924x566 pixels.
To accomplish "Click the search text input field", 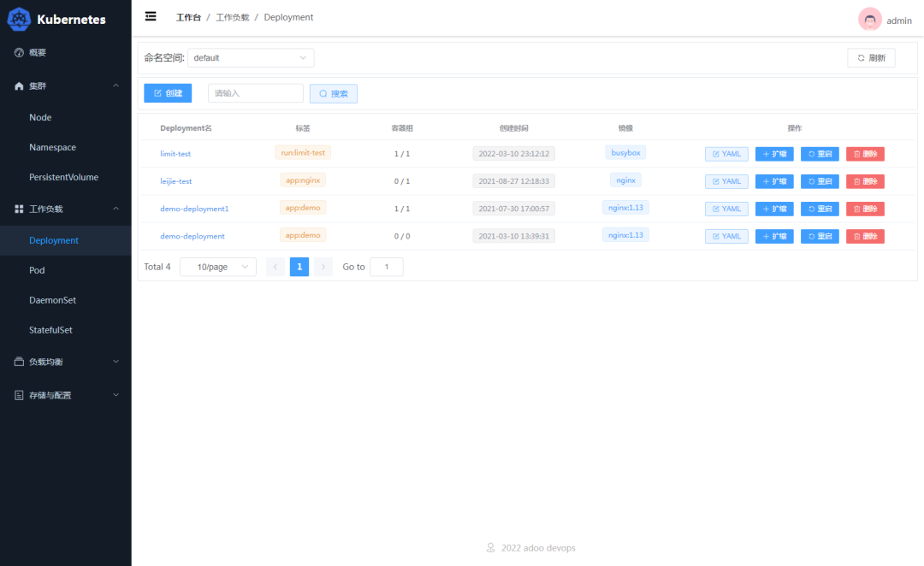I will (255, 93).
